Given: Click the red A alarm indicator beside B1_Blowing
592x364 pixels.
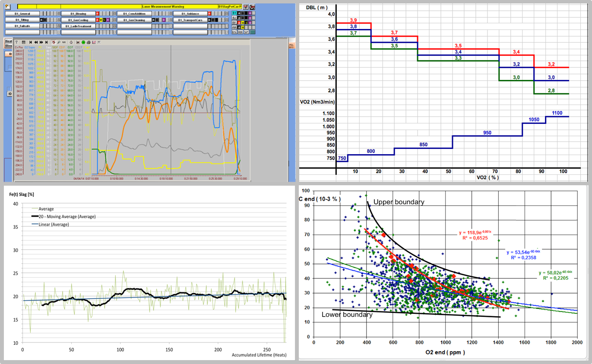Looking at the screenshot, I should click(98, 14).
